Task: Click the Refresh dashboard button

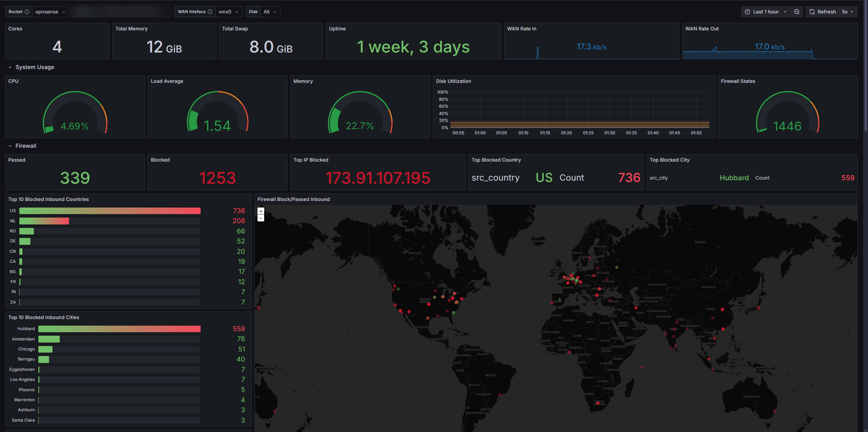Action: point(822,12)
